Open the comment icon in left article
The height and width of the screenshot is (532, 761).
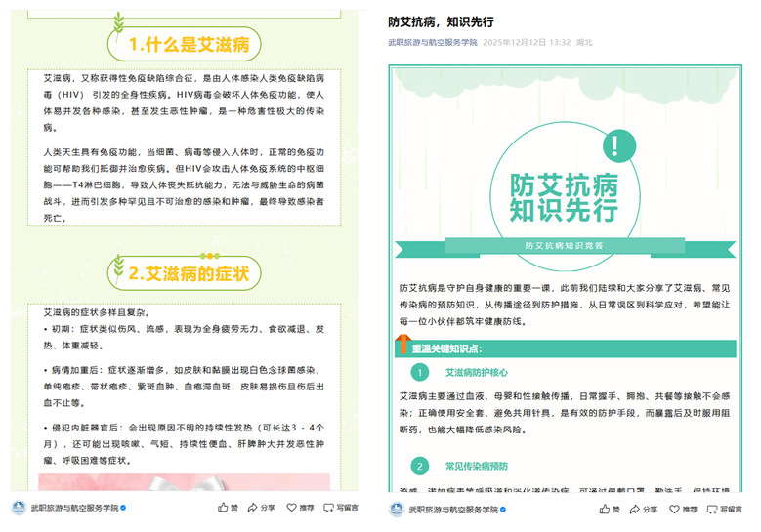pyautogui.click(x=328, y=508)
